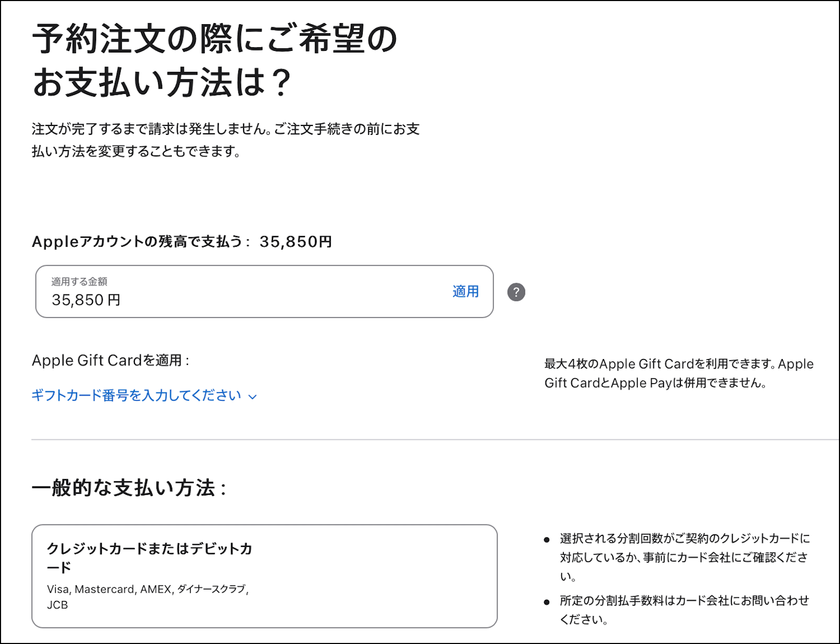Focus the 適用する金額 amount field
840x644 pixels.
click(265, 291)
